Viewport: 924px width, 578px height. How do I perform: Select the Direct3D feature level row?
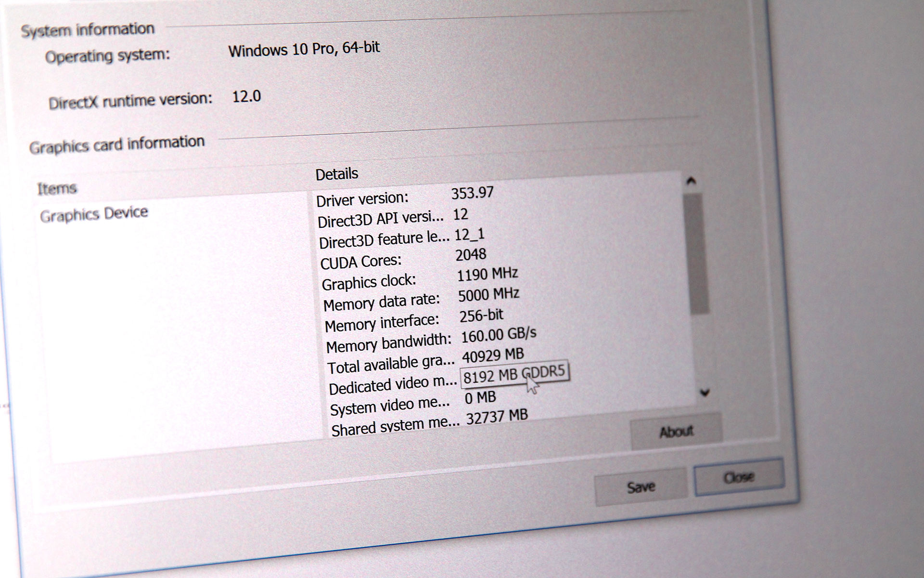tap(384, 240)
